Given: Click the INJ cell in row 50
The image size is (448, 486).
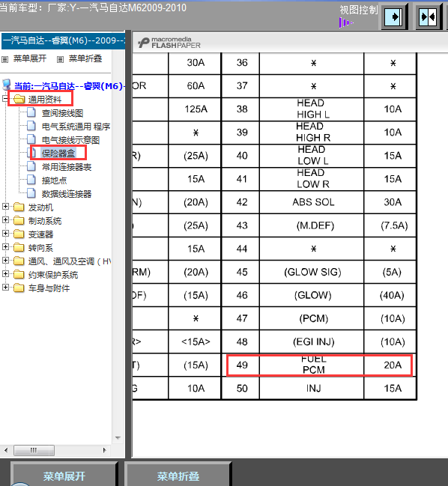Looking at the screenshot, I should (x=312, y=388).
